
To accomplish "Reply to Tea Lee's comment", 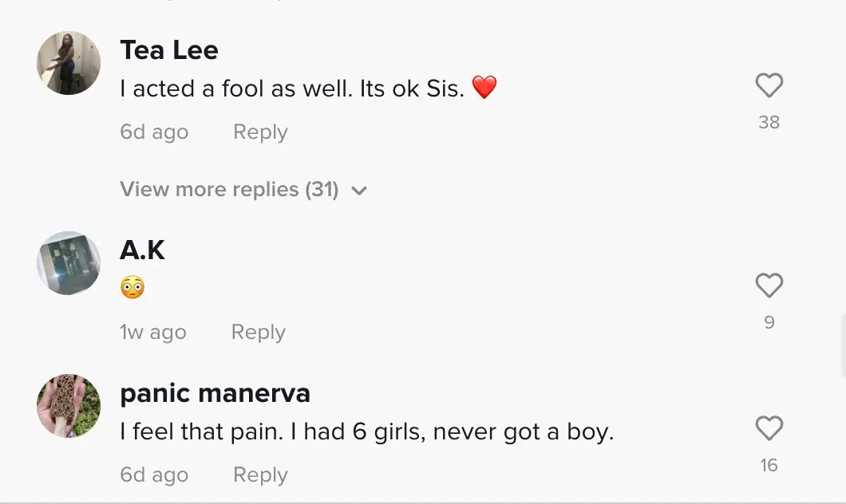I will (260, 132).
